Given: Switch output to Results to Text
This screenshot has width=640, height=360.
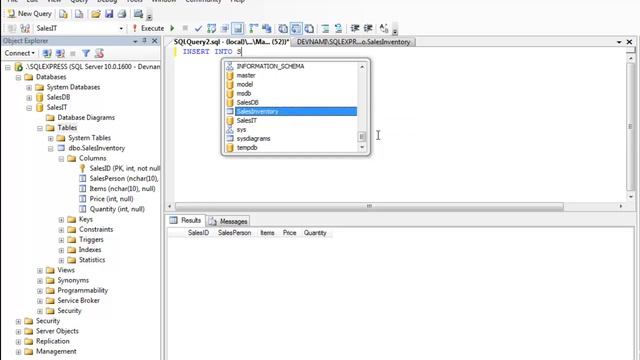Looking at the screenshot, I should tap(283, 28).
